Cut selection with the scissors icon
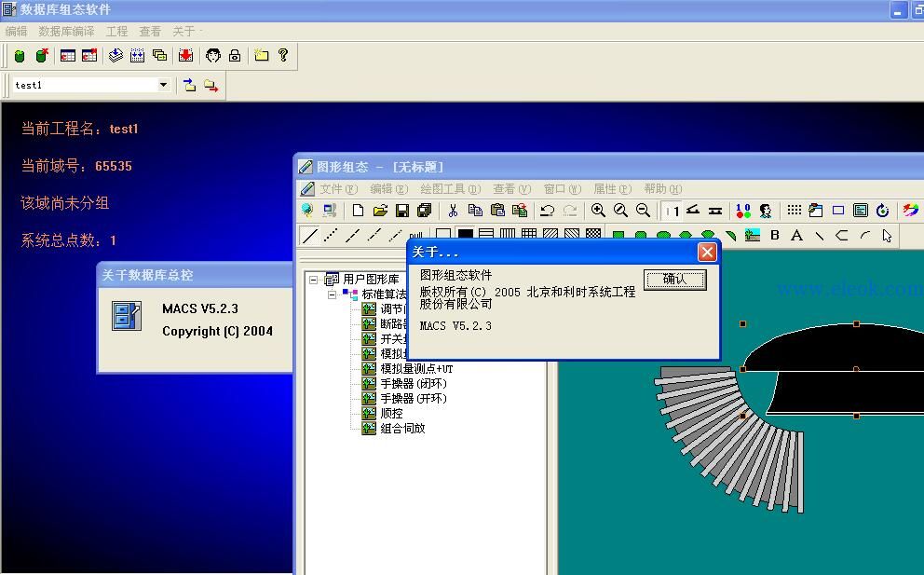 coord(453,211)
